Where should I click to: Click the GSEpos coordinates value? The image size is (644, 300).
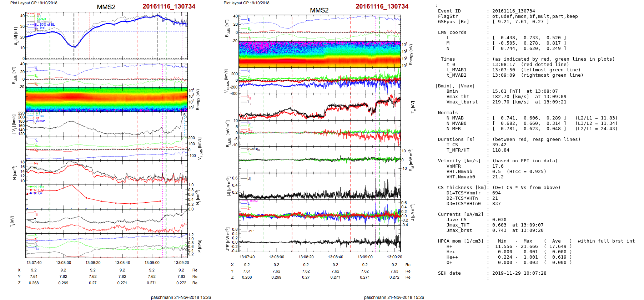pyautogui.click(x=520, y=22)
